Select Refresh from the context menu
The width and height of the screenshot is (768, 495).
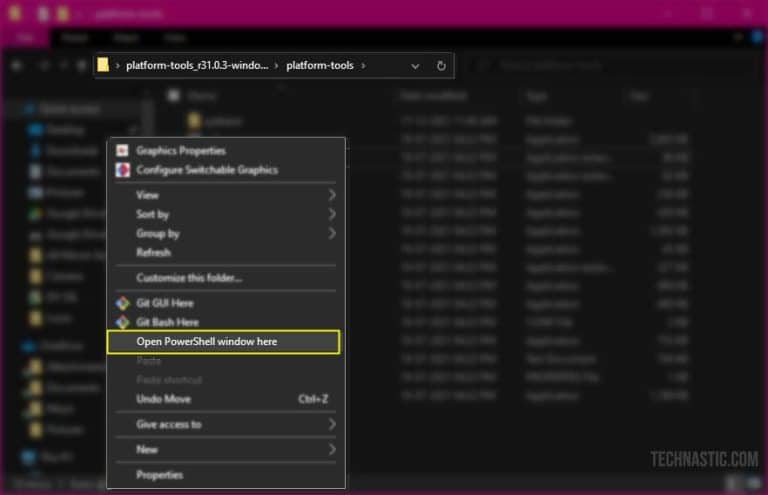[153, 253]
